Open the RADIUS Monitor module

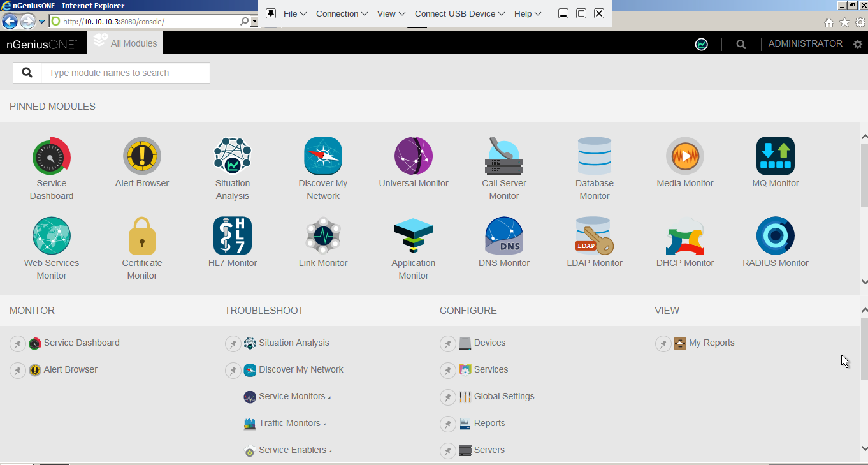[x=776, y=236]
